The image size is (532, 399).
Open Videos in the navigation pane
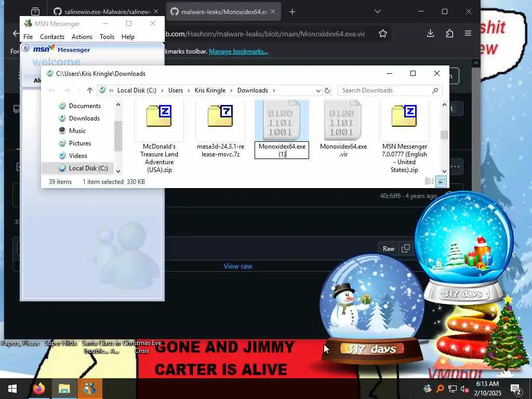coord(78,156)
